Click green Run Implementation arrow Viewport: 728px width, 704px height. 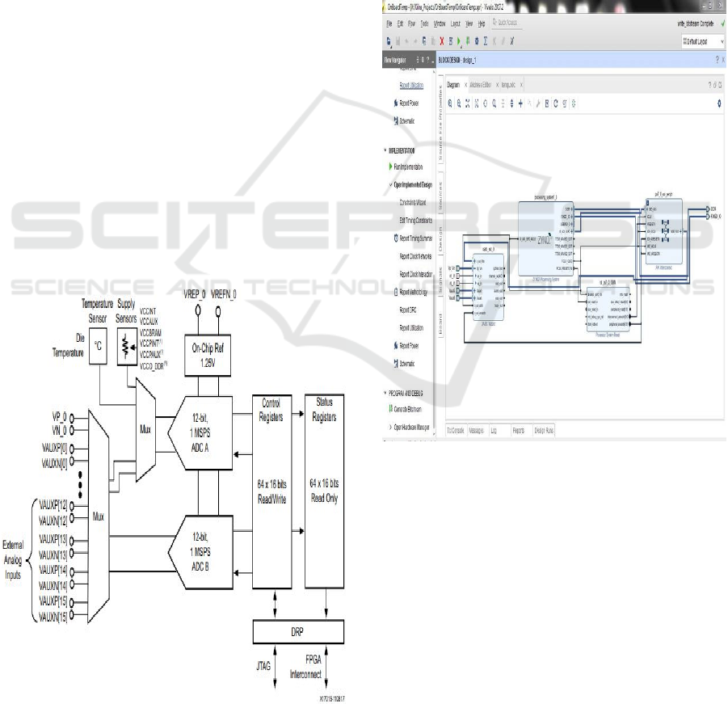[x=391, y=167]
